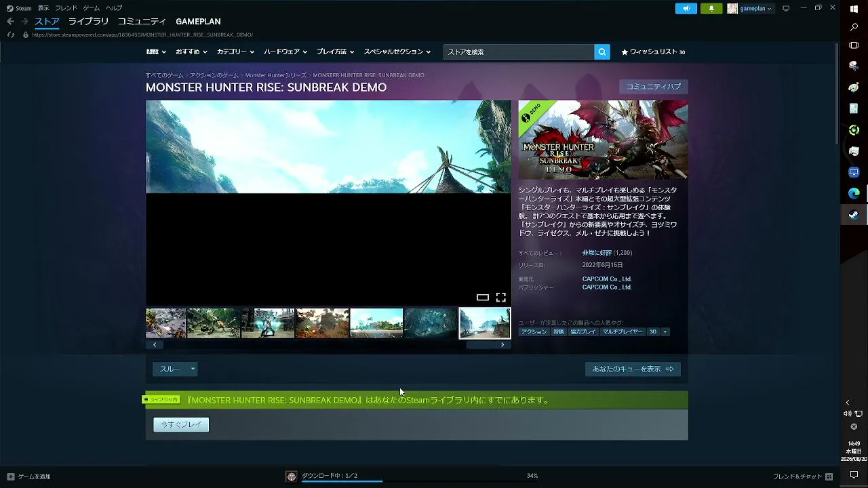Image resolution: width=868 pixels, height=488 pixels.
Task: Click the plus icon to add a tag
Action: [x=665, y=331]
